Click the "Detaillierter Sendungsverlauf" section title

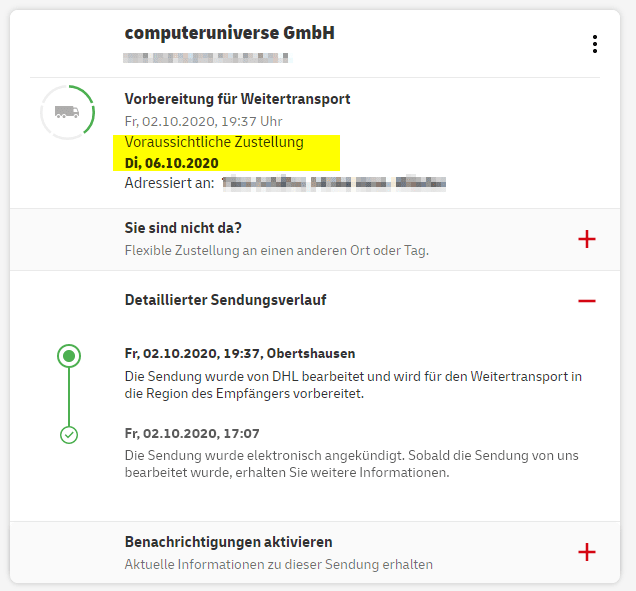(x=225, y=299)
